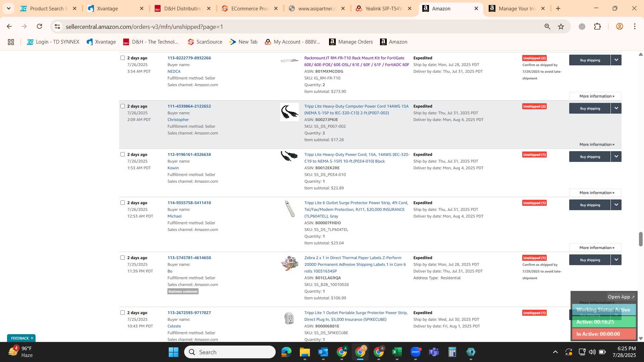This screenshot has height=362, width=644.
Task: Expand More information for TLP604TEL order
Action: pyautogui.click(x=595, y=248)
